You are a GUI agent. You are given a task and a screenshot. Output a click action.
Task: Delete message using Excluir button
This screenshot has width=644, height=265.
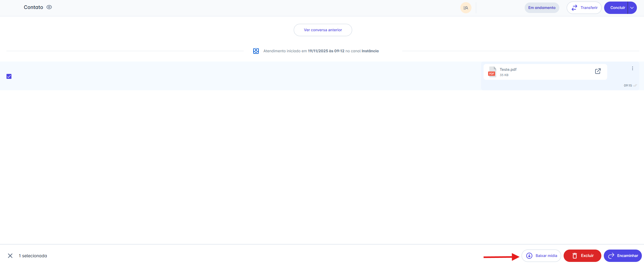pos(582,256)
